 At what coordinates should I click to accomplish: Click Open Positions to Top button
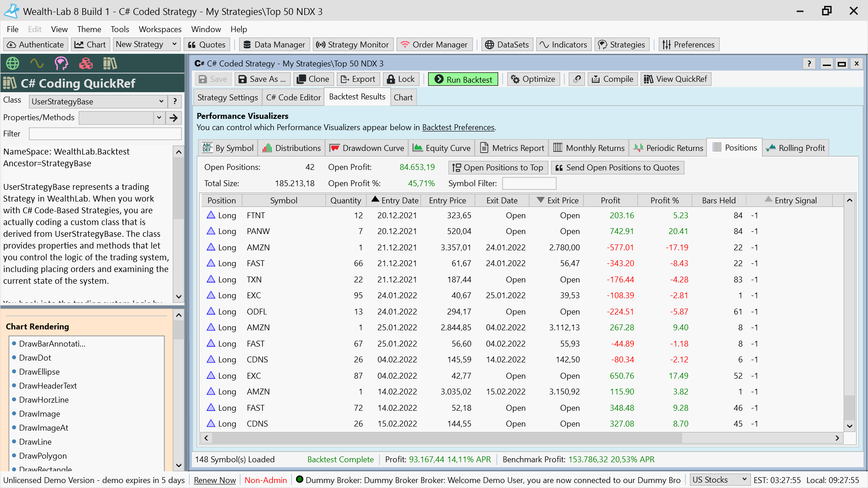[x=498, y=168]
